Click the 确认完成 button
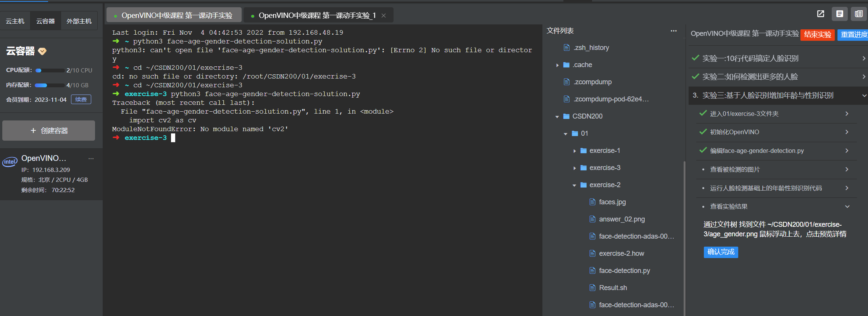The width and height of the screenshot is (868, 316). 721,252
